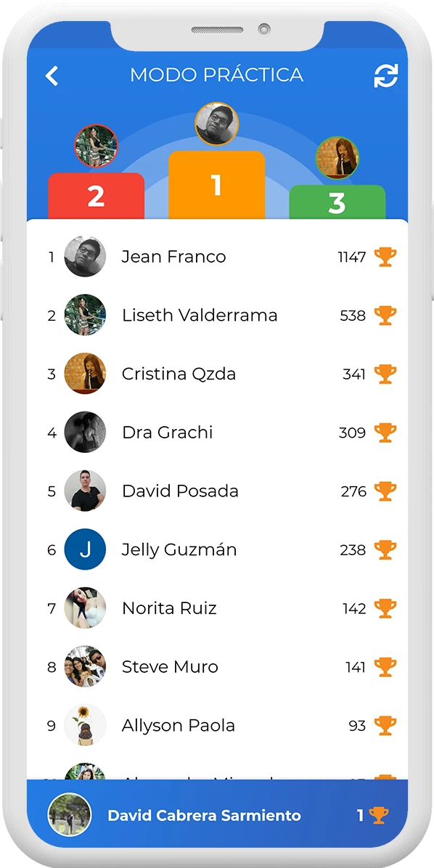Select the MODO PRÁCTICA title text
The width and height of the screenshot is (434, 868).
(x=216, y=75)
